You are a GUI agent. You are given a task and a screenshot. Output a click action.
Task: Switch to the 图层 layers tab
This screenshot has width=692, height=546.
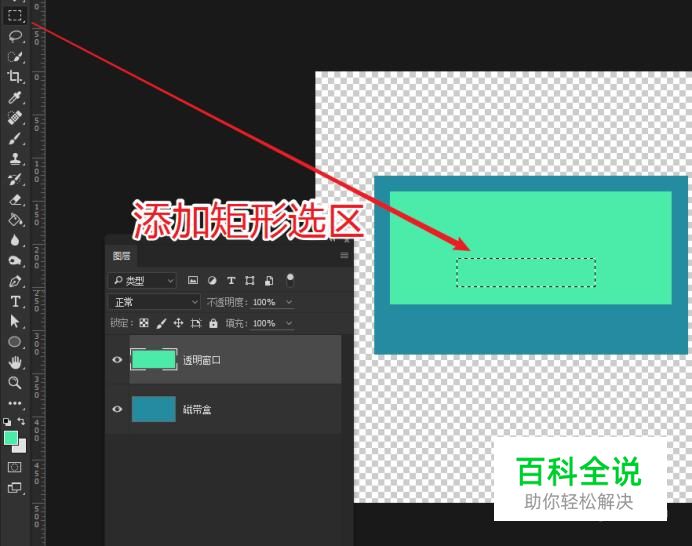[x=121, y=256]
